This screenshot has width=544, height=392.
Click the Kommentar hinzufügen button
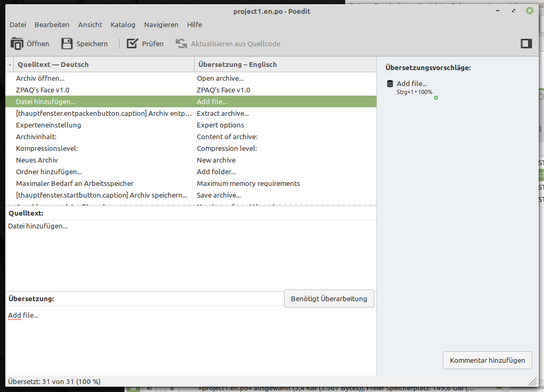(x=488, y=360)
